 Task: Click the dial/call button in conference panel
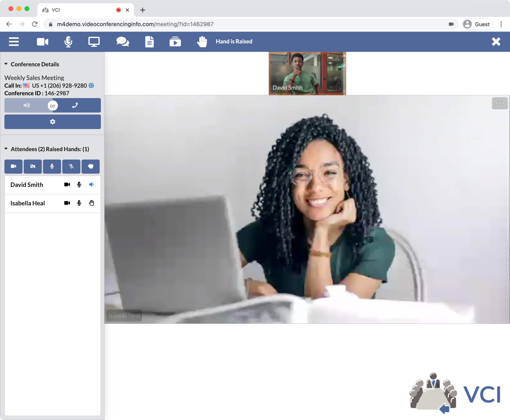click(76, 106)
